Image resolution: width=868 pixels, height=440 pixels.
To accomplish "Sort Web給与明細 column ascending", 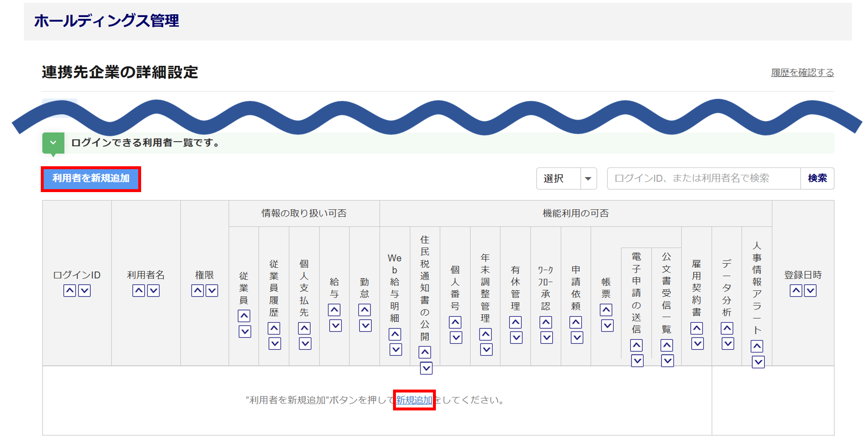I will pyautogui.click(x=395, y=334).
